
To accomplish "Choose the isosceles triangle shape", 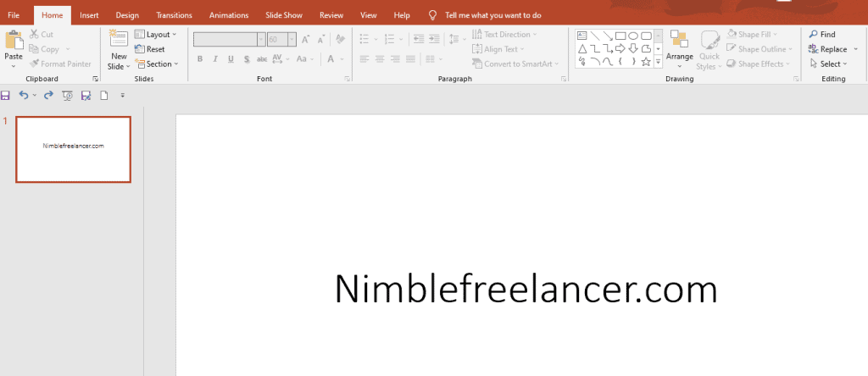I will [582, 49].
